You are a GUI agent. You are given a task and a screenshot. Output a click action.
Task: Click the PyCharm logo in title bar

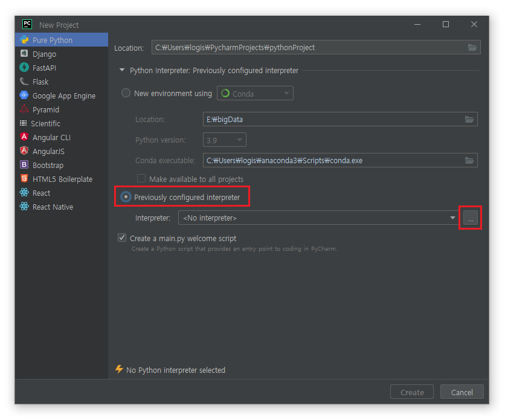(27, 24)
